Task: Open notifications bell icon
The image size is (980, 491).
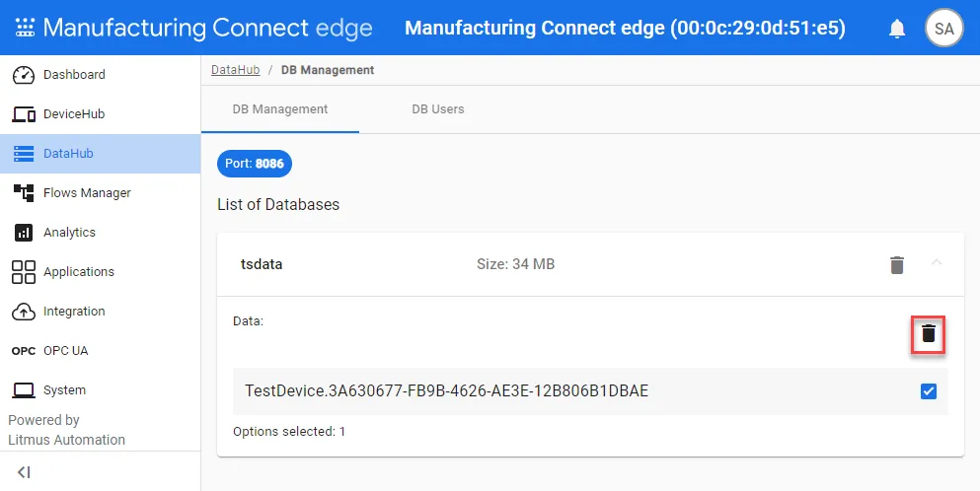Action: 897,29
